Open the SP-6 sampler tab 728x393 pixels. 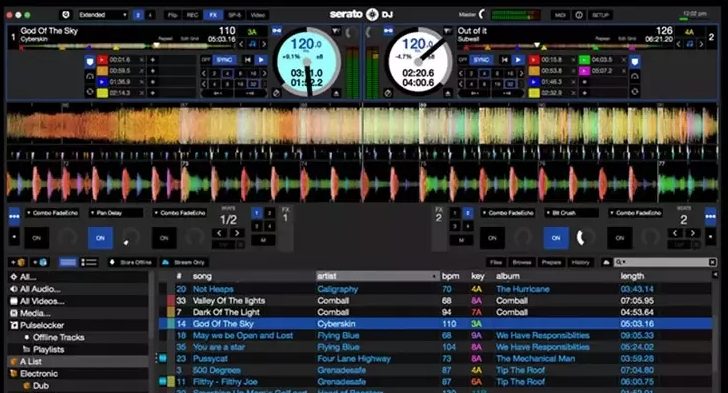pos(234,15)
